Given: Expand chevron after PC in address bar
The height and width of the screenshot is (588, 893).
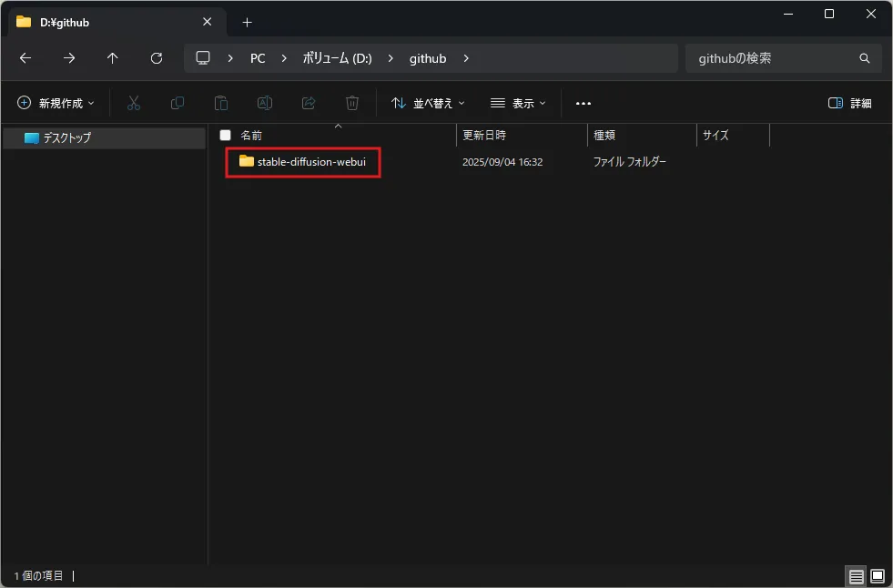Looking at the screenshot, I should [284, 58].
